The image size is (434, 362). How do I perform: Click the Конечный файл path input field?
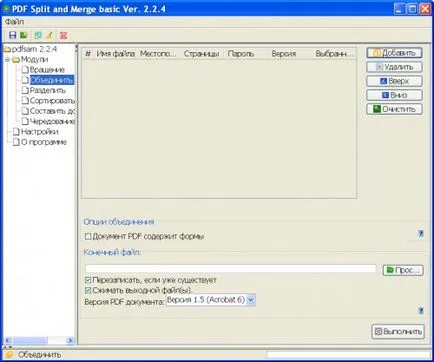click(x=231, y=269)
